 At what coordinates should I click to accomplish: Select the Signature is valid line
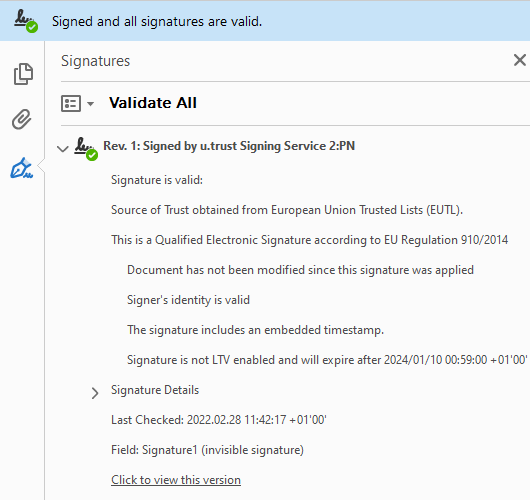[x=157, y=180]
